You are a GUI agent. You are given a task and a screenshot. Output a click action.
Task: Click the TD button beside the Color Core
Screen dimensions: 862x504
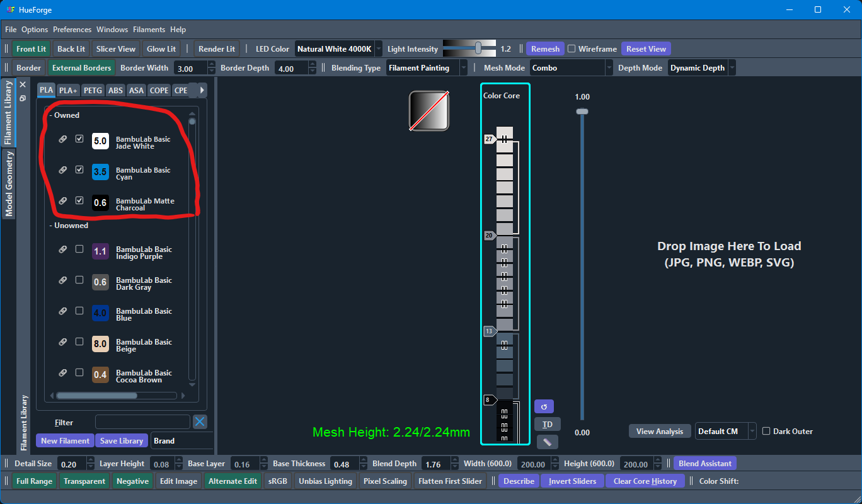[x=548, y=425]
